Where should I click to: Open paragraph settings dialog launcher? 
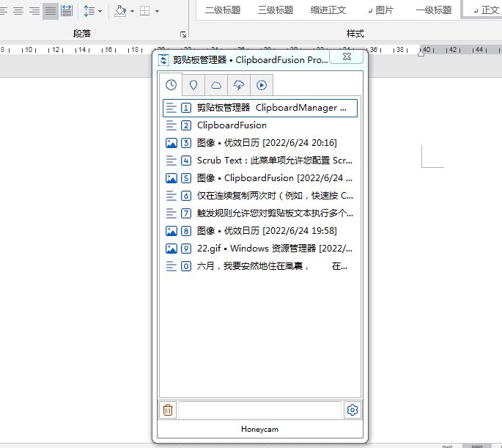tap(183, 34)
